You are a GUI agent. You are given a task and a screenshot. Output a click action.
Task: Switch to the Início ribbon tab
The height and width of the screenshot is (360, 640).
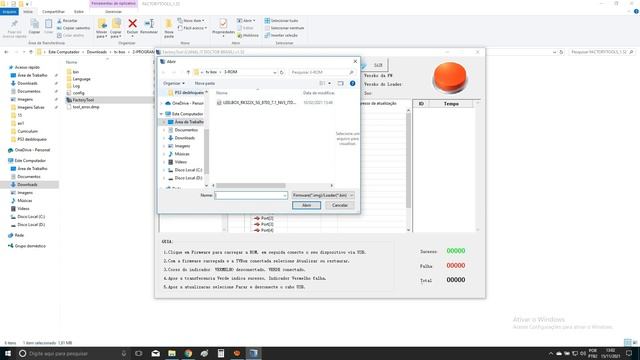tap(28, 11)
